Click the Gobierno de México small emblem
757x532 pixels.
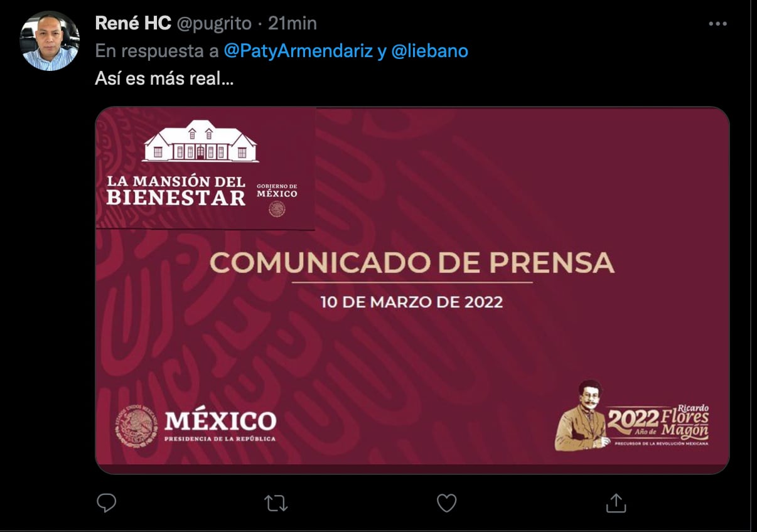[x=277, y=208]
